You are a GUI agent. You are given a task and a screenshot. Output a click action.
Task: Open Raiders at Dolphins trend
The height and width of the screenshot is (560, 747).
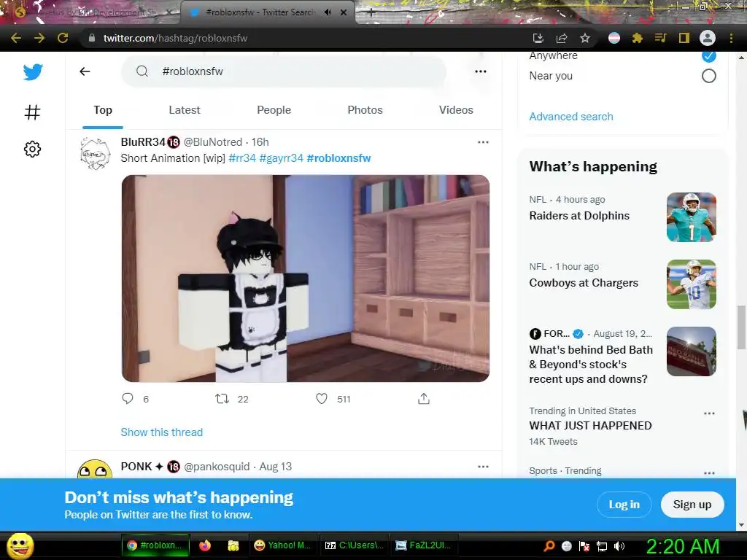[x=578, y=216]
